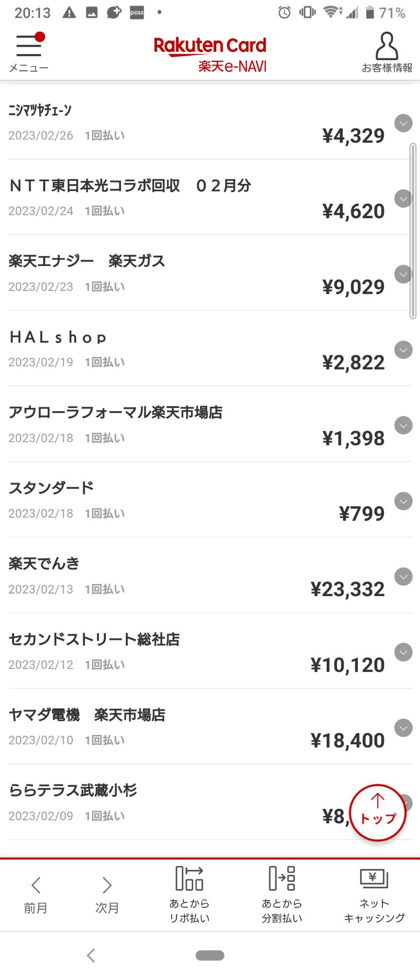
Task: Tap the red トップ back-to-top button
Action: pyautogui.click(x=378, y=812)
